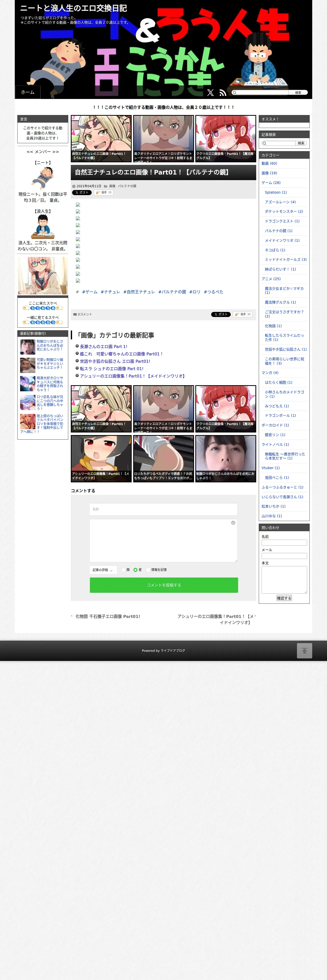Click the 拍手 33 button beside 0コメント
Screen dimensions: 327x980
point(242,314)
